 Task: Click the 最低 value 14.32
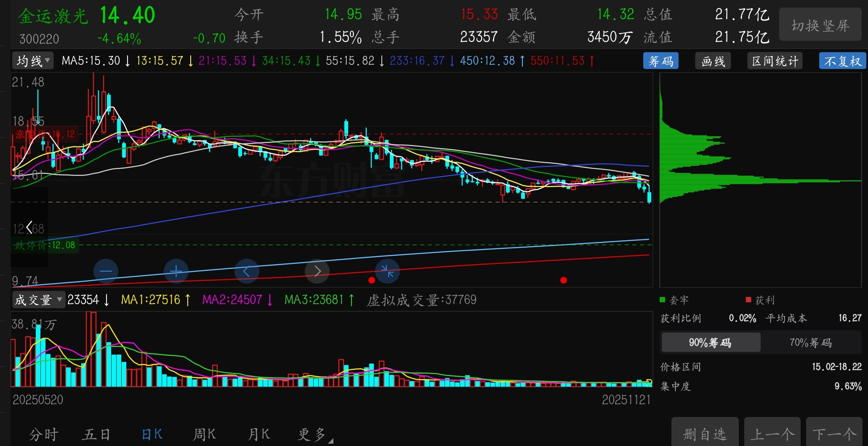click(615, 15)
